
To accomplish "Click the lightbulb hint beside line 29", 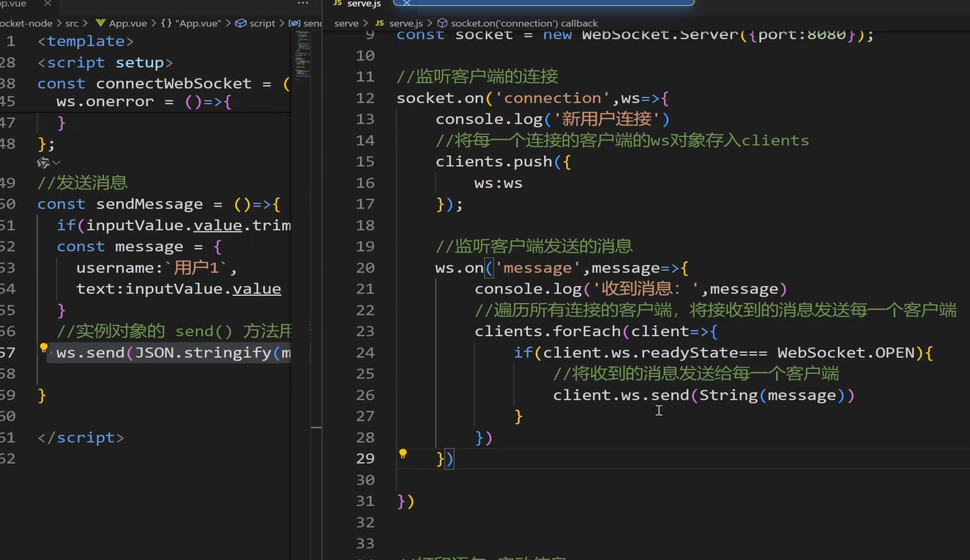I will 403,454.
